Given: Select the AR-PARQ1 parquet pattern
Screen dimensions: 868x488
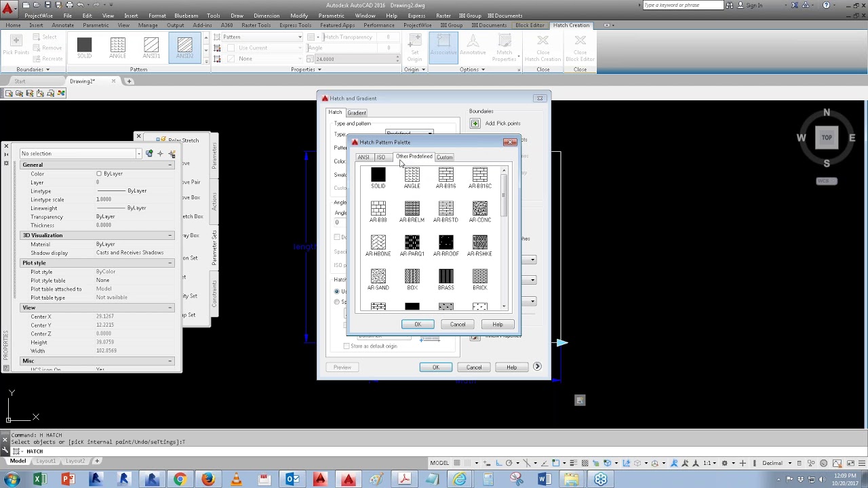Looking at the screenshot, I should pos(412,243).
